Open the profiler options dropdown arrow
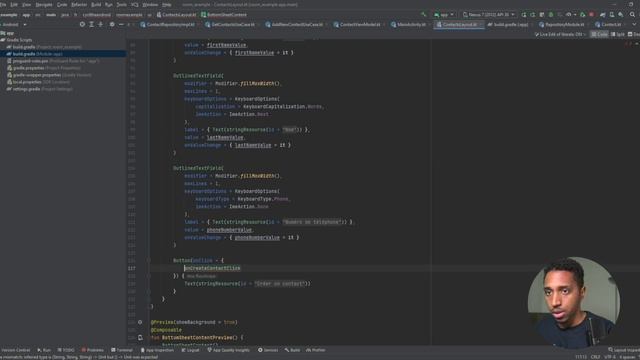 pos(575,15)
